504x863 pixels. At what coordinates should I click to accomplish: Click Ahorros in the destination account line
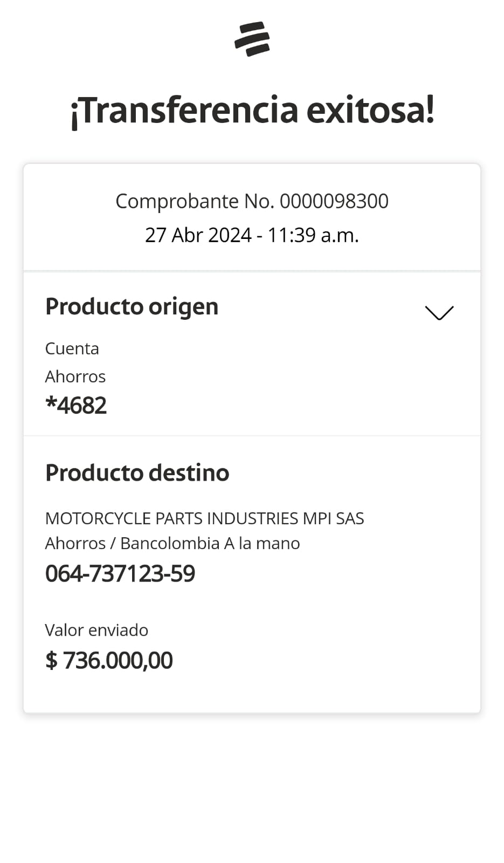(x=75, y=543)
